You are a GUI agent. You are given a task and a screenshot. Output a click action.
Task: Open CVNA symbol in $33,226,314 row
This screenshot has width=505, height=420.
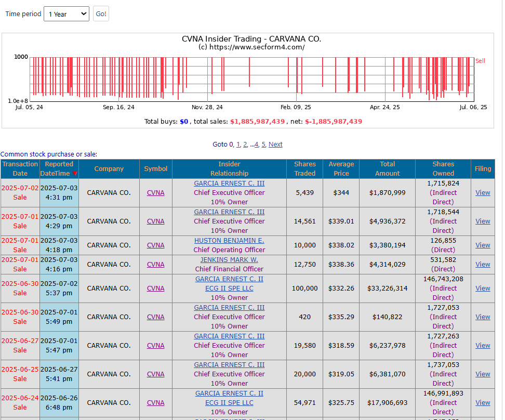[x=155, y=288]
